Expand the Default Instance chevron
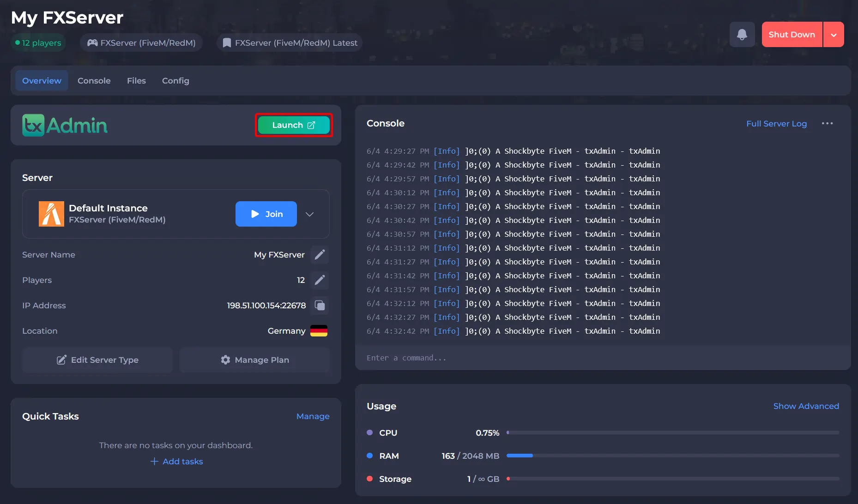The height and width of the screenshot is (504, 858). pos(310,214)
